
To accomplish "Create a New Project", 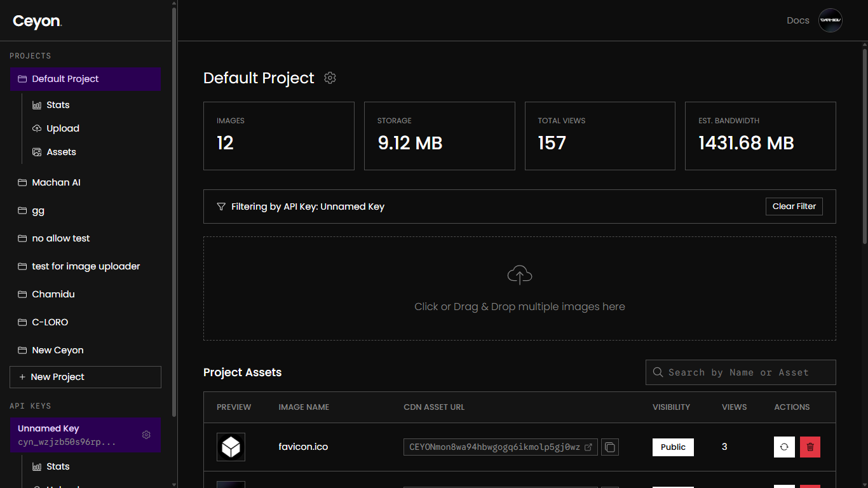I will (x=85, y=377).
